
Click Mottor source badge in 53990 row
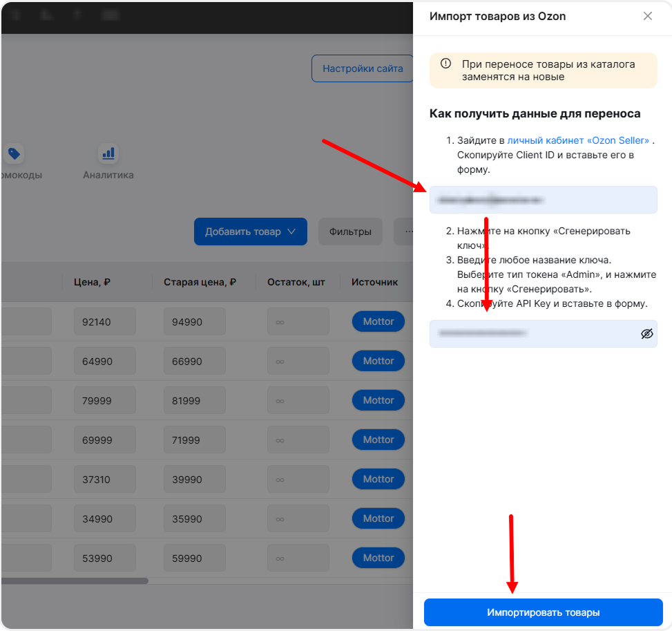(378, 558)
